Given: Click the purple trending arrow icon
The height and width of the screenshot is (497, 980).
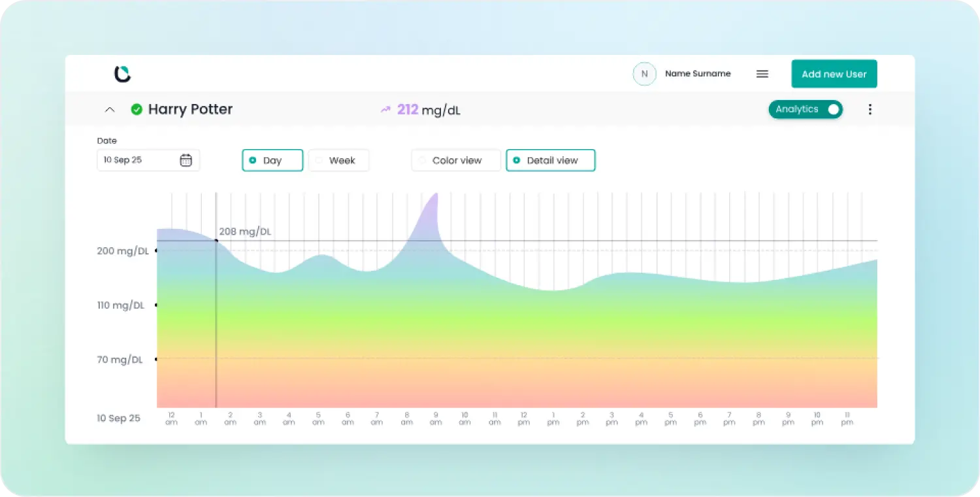Looking at the screenshot, I should (385, 110).
